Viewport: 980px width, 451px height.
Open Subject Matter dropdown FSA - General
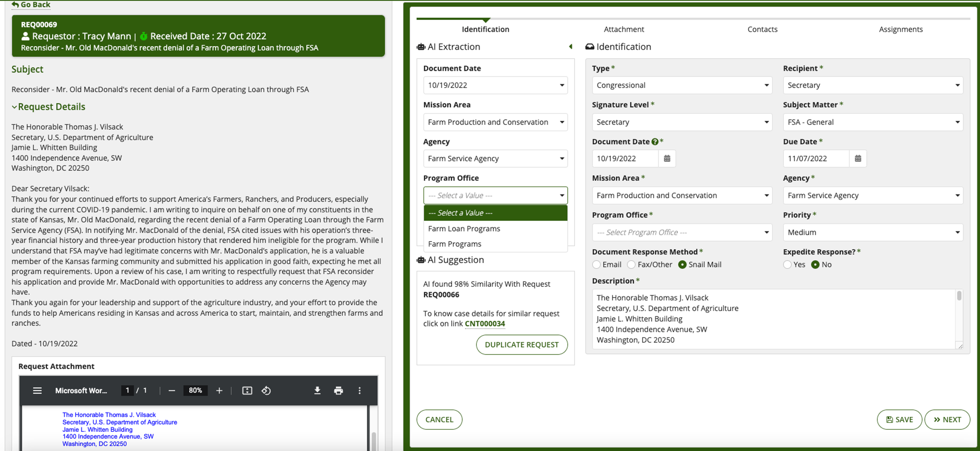[x=873, y=122]
